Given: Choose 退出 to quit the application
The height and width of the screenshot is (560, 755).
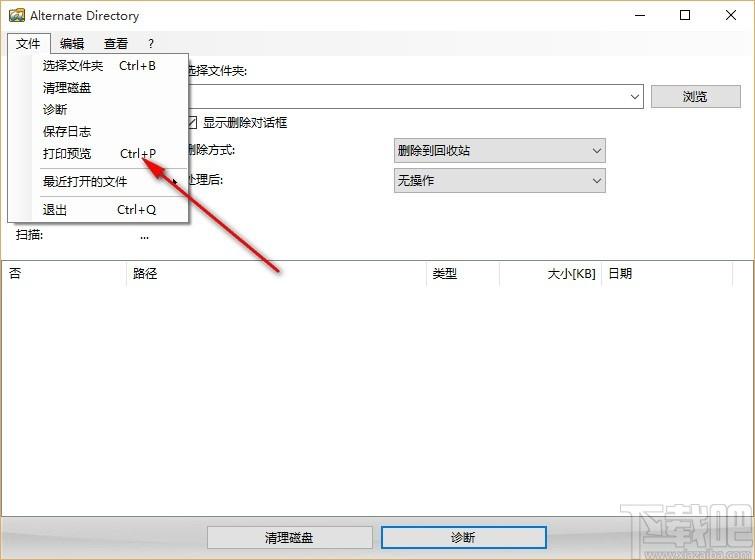Looking at the screenshot, I should pos(99,209).
